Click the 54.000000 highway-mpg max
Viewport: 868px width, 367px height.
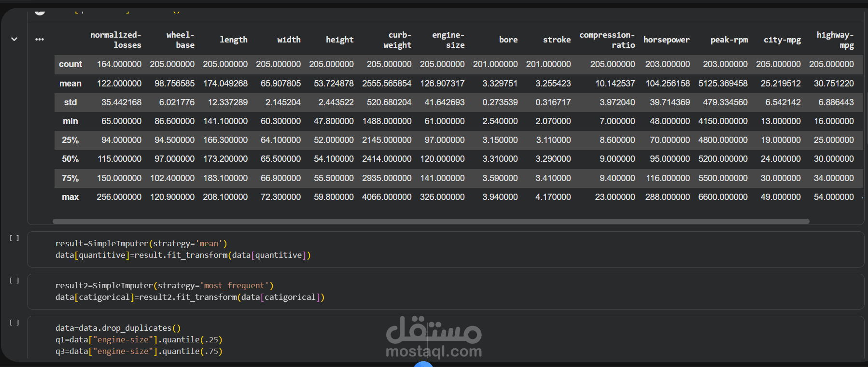834,197
